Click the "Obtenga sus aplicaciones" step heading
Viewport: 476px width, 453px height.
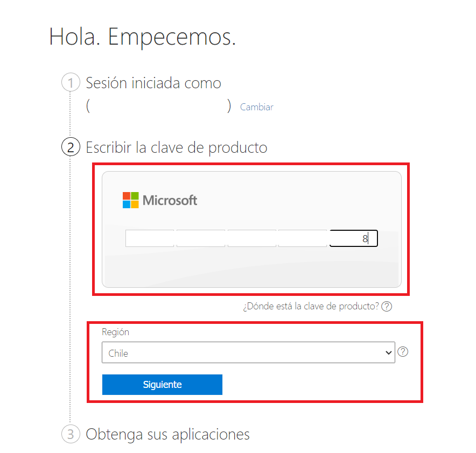(x=167, y=434)
